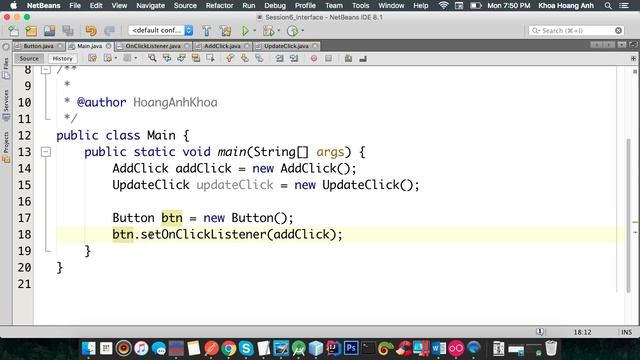Select the Source view button
This screenshot has height=360, width=640.
click(x=29, y=58)
